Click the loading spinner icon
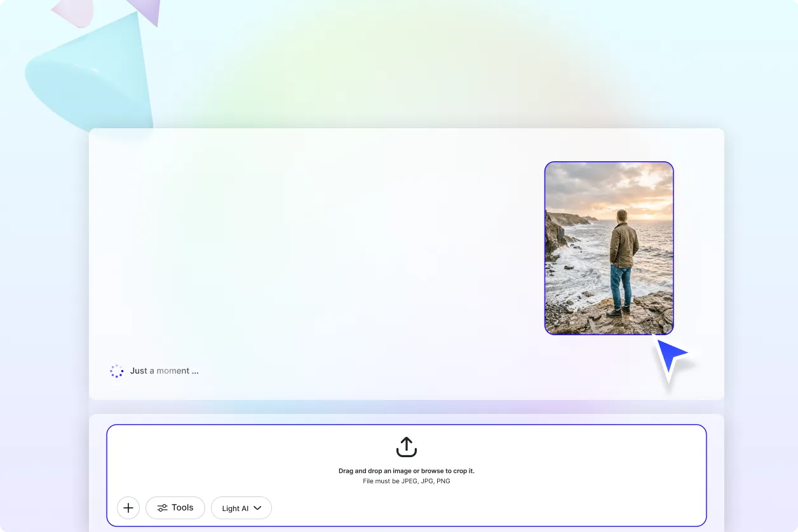 click(117, 371)
